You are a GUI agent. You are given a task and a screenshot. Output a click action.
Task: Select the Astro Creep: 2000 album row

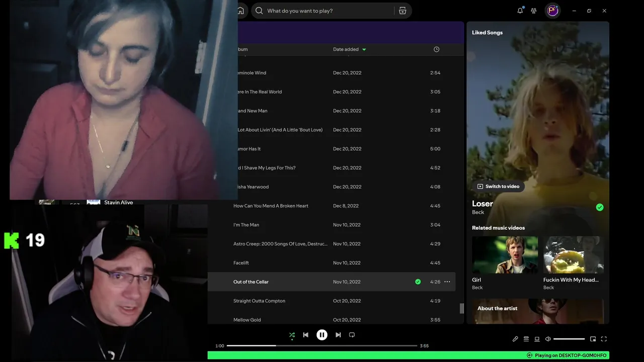332,244
